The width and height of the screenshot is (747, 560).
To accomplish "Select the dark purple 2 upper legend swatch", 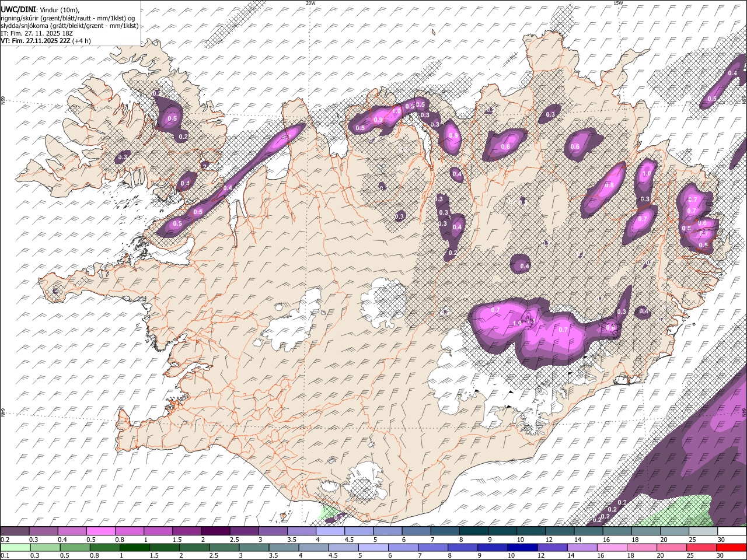I will click(215, 531).
